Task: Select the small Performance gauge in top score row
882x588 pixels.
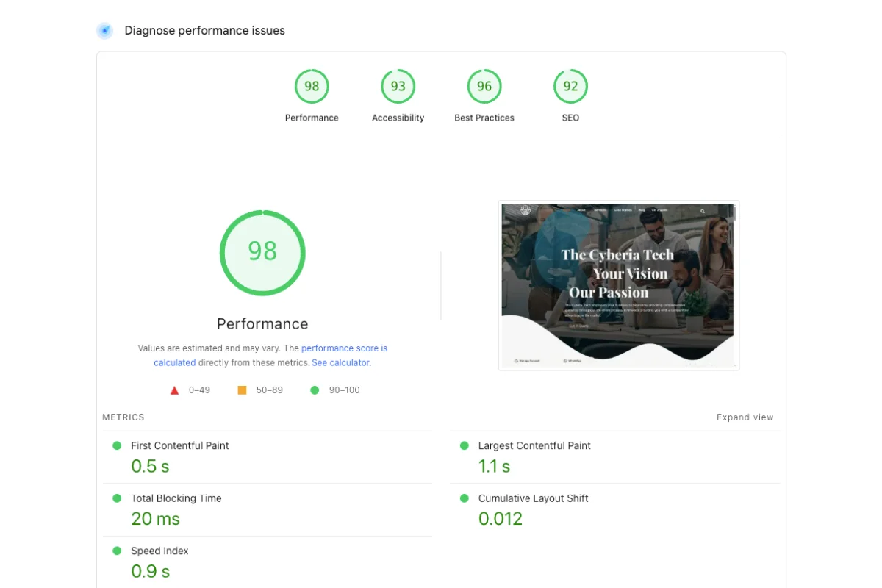Action: click(x=312, y=87)
